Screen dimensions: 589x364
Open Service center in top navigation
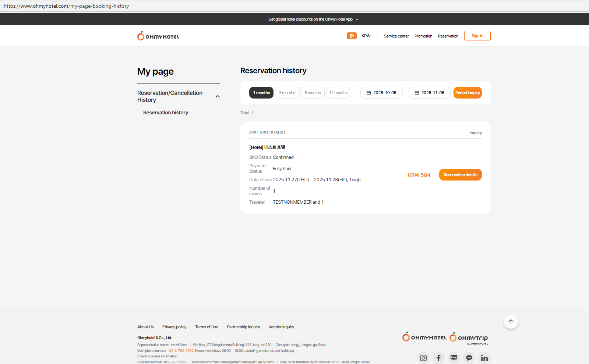(x=396, y=36)
